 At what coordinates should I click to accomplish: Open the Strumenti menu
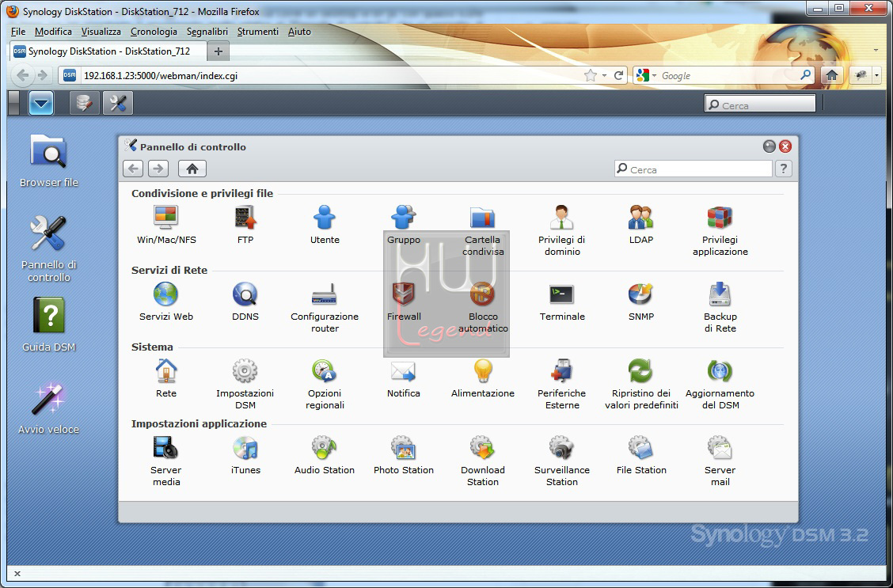coord(258,32)
